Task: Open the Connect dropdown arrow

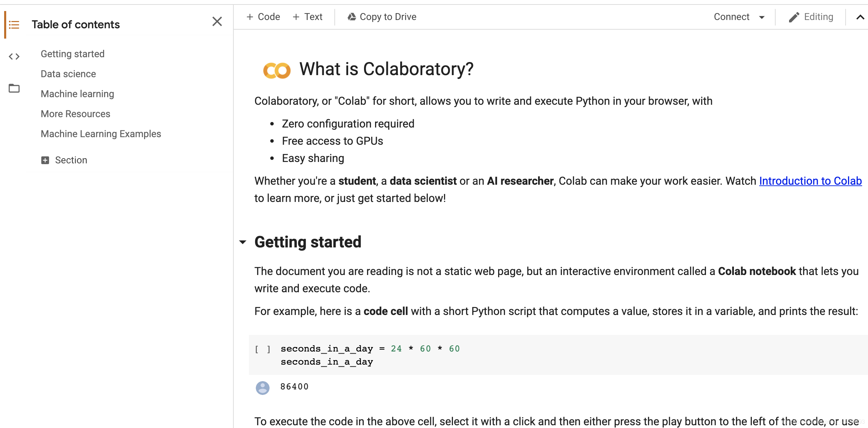Action: tap(762, 17)
